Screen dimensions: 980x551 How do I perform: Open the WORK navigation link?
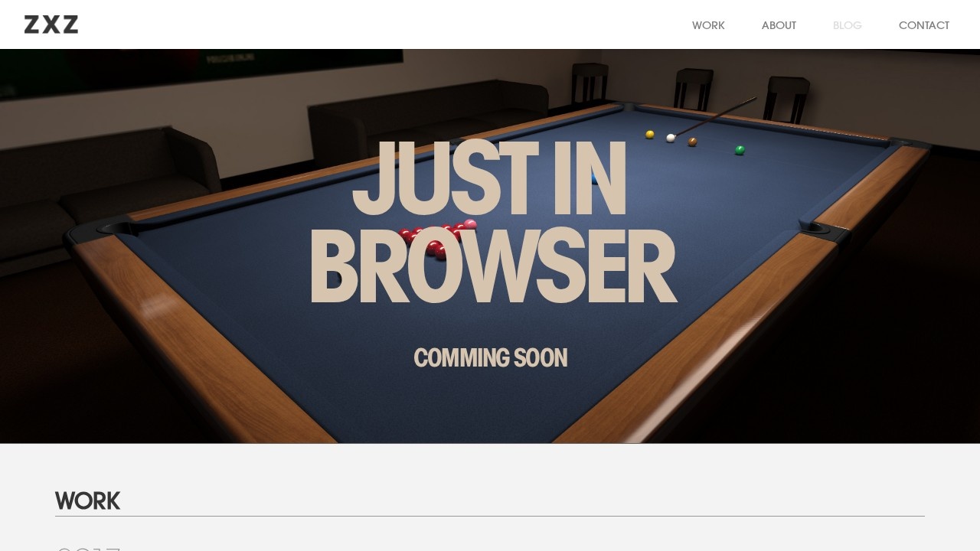click(x=708, y=25)
